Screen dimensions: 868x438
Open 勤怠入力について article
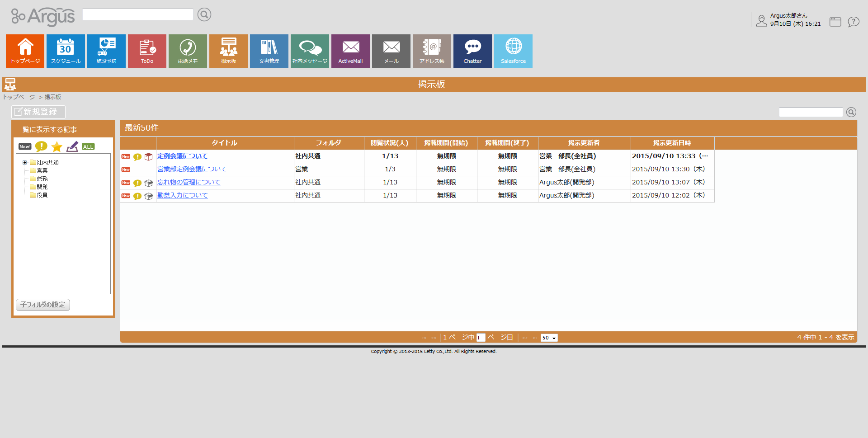coord(182,195)
